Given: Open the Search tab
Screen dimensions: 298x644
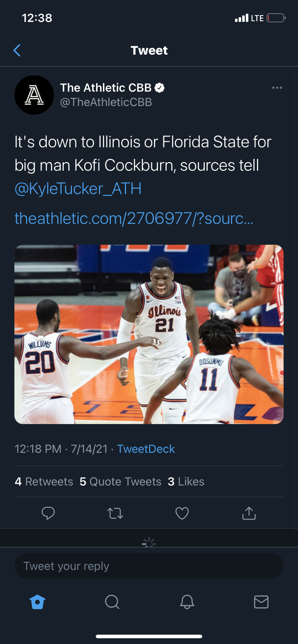Looking at the screenshot, I should (x=112, y=602).
